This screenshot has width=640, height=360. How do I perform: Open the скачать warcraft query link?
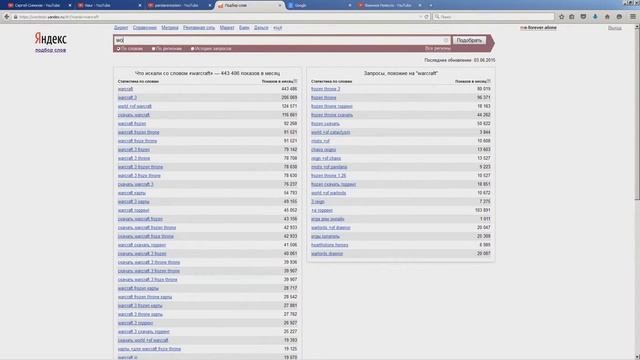click(x=134, y=115)
